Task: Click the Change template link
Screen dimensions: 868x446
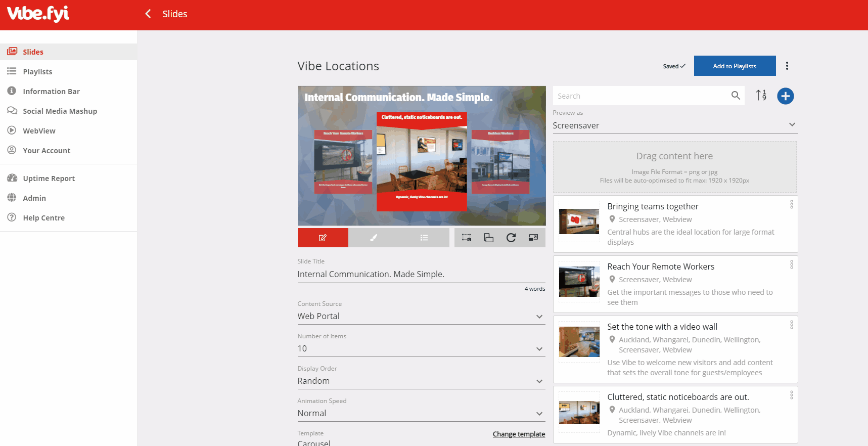Action: pos(519,434)
